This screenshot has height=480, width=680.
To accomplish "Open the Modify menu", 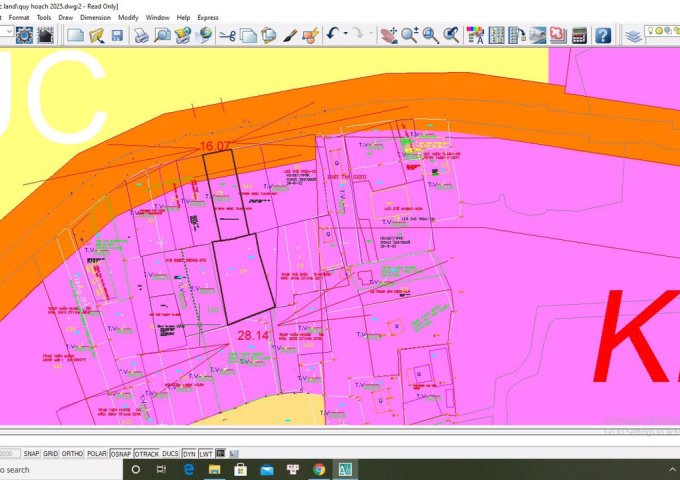I will [128, 17].
